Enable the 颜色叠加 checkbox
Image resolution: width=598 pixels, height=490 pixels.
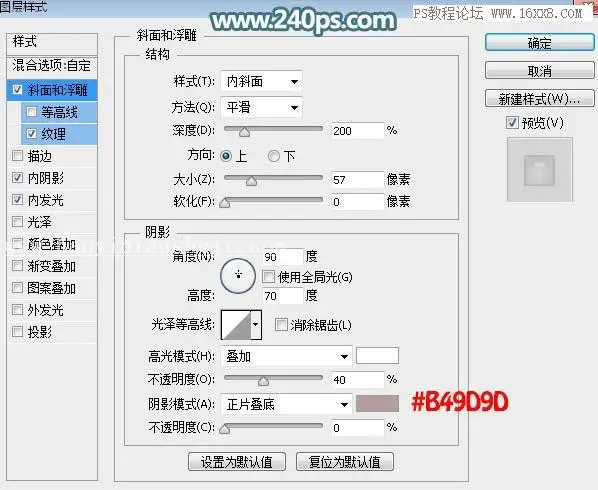click(x=17, y=244)
